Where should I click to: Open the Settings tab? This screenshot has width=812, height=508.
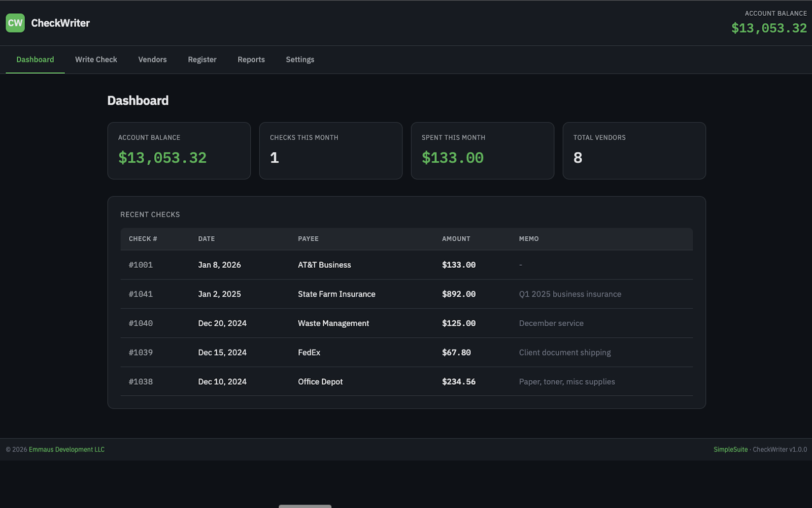299,59
